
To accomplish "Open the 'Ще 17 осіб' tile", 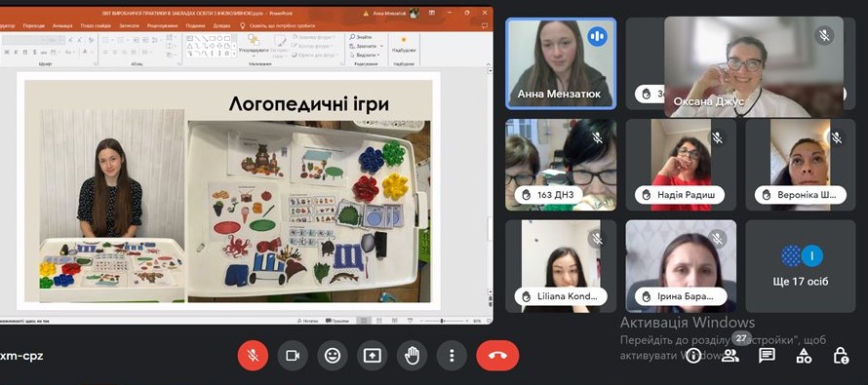I will (801, 266).
